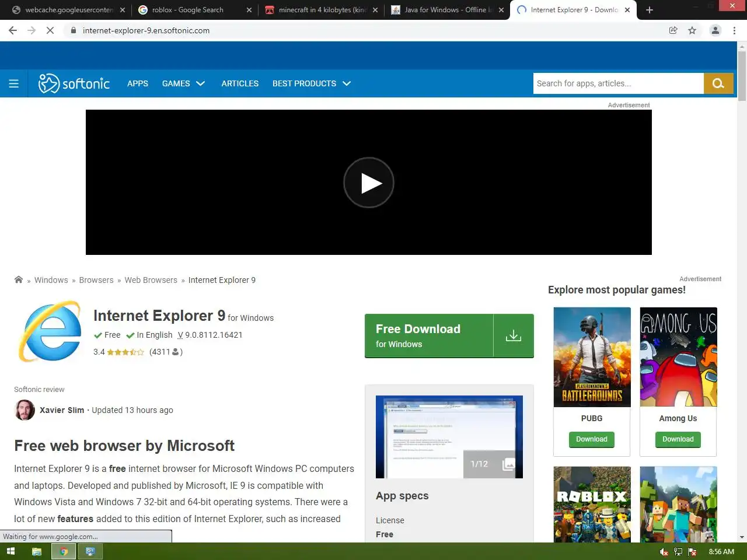Click Xavier Slim's author avatar
This screenshot has height=560, width=747.
click(25, 410)
